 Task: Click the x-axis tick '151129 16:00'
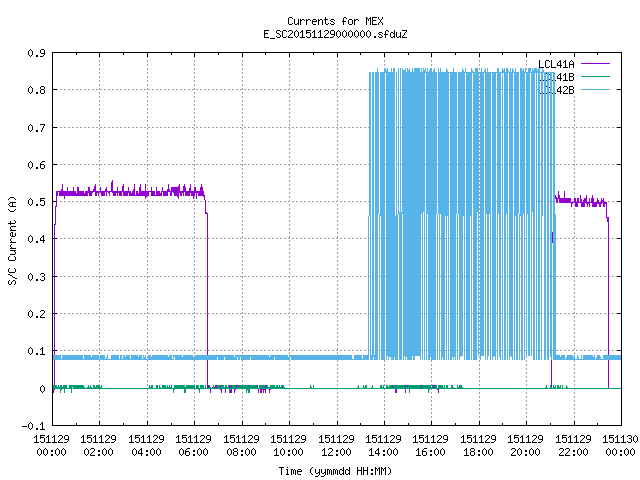431,446
